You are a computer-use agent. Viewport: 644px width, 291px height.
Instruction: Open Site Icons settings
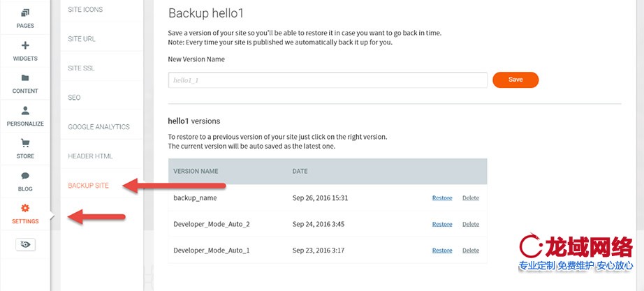(x=85, y=10)
